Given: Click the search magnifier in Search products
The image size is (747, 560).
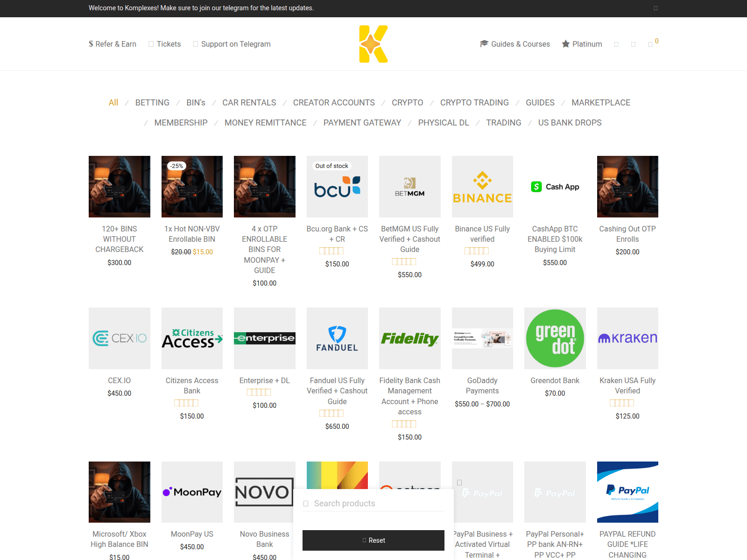Looking at the screenshot, I should point(306,504).
